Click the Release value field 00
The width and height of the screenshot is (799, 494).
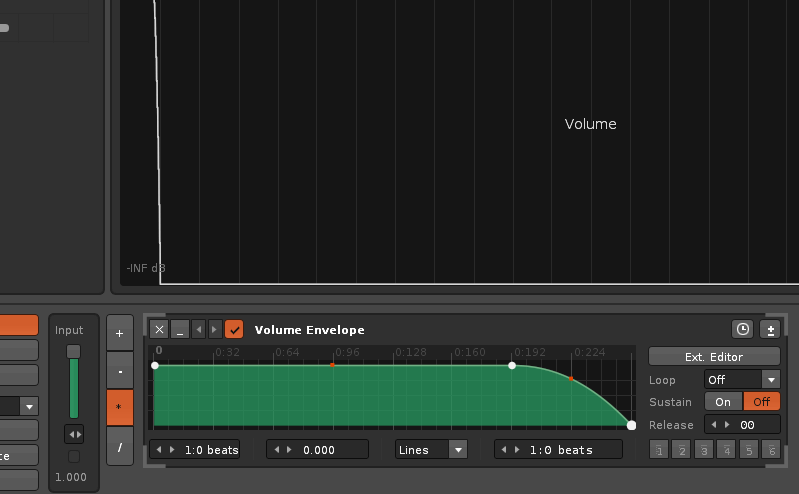[748, 425]
